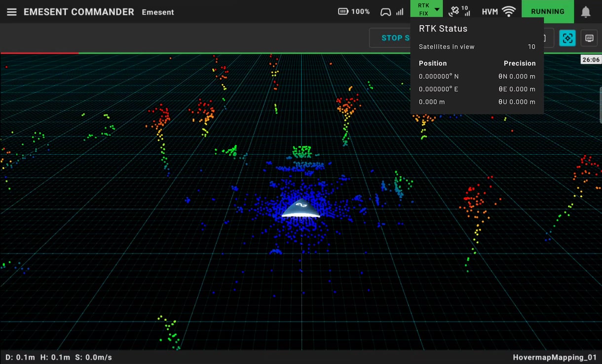
Task: Click the battery level icon
Action: (343, 11)
